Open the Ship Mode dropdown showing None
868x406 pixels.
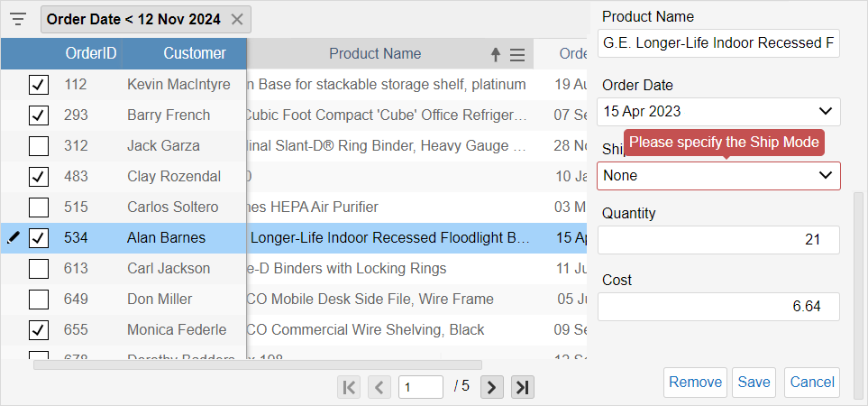click(825, 176)
